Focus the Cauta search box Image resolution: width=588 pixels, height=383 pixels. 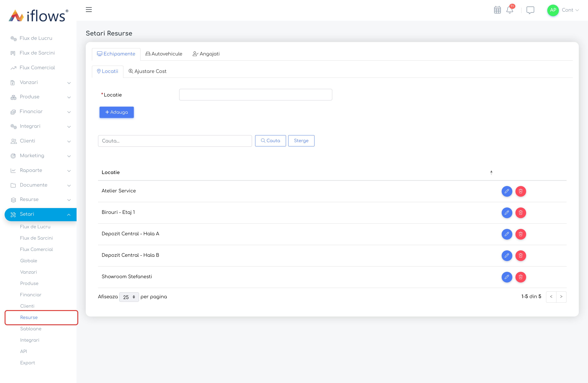click(175, 141)
